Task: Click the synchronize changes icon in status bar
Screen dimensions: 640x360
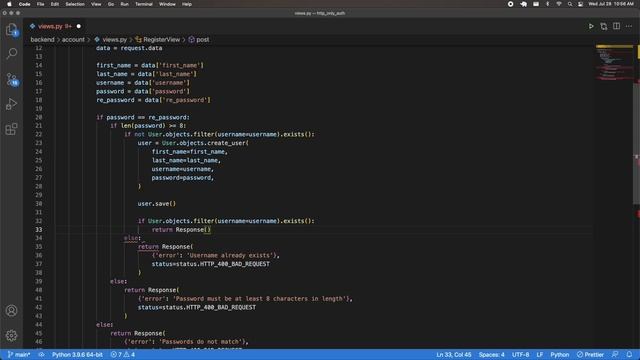Action: point(41,355)
